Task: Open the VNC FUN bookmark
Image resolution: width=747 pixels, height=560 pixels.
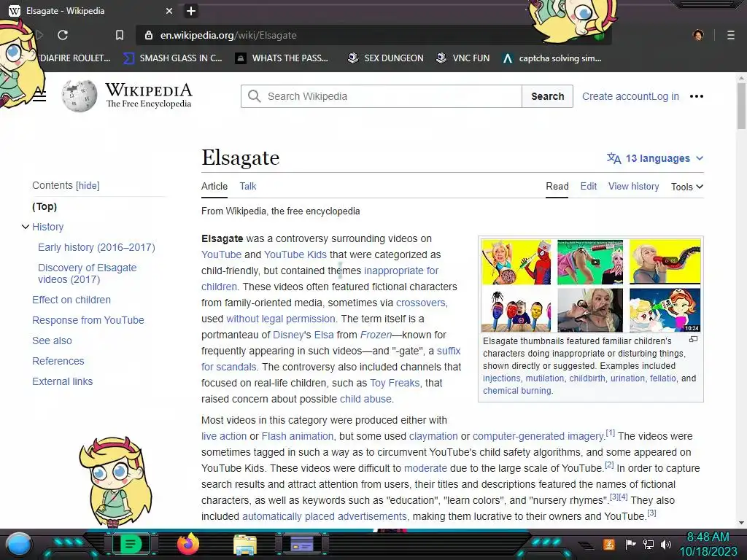Action: click(x=463, y=58)
